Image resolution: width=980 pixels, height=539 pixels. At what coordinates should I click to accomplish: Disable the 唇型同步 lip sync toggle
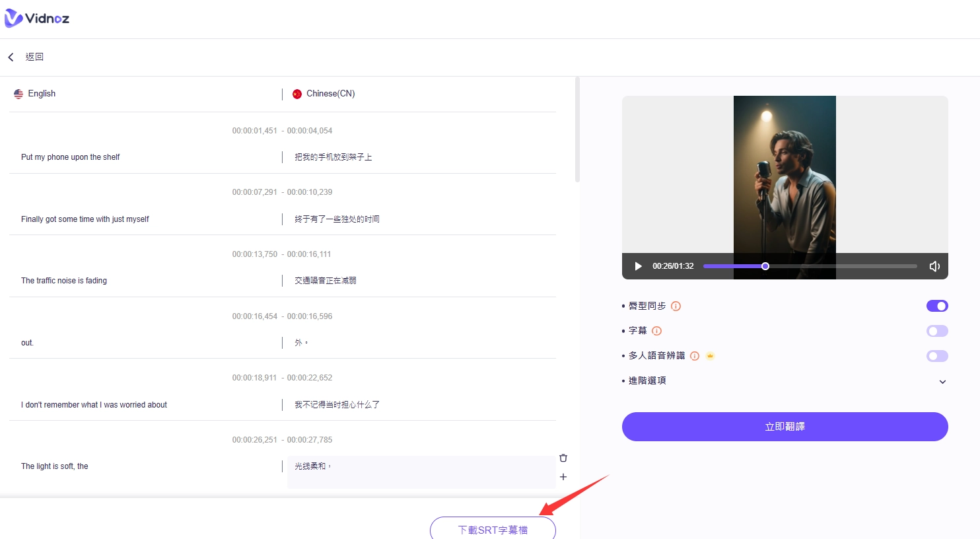(937, 306)
